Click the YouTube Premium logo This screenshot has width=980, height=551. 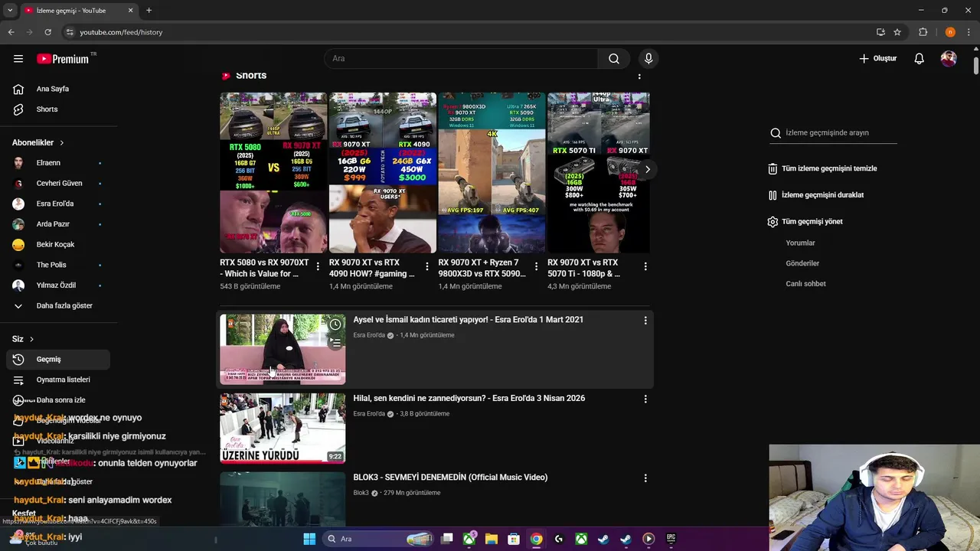(x=63, y=58)
